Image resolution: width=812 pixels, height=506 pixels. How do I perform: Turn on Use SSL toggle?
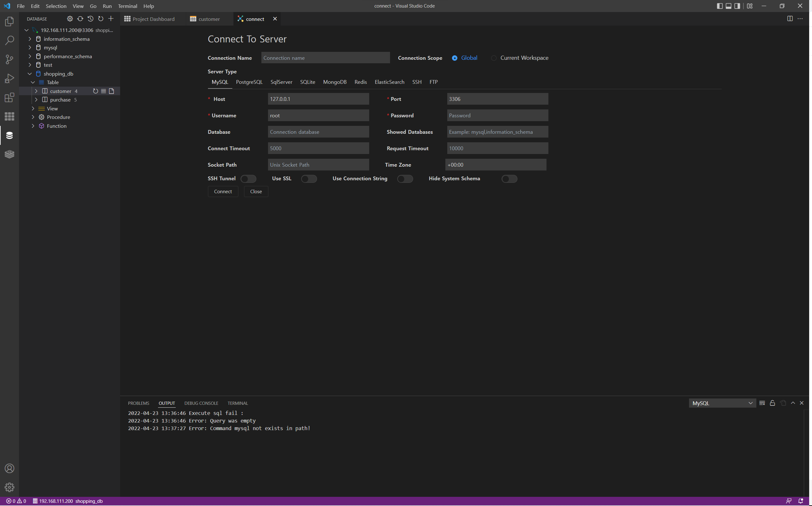[308, 179]
